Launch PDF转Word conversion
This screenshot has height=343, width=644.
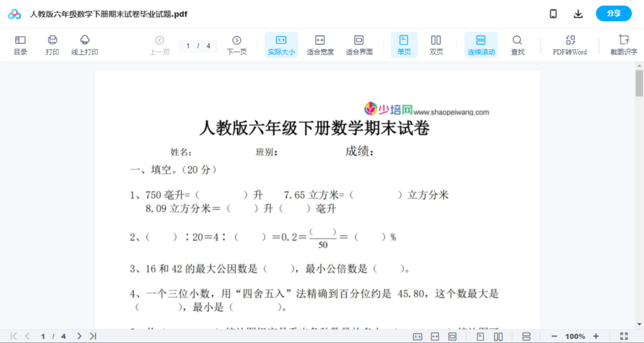point(570,45)
